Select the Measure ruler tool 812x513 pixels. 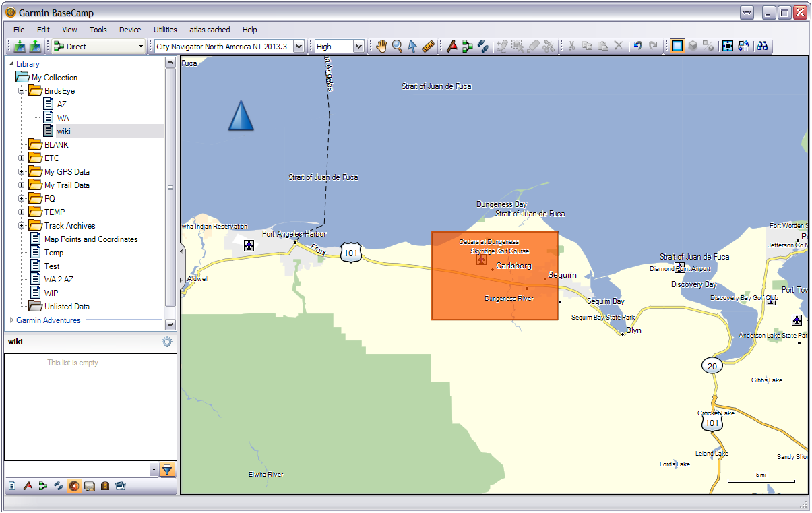point(429,46)
